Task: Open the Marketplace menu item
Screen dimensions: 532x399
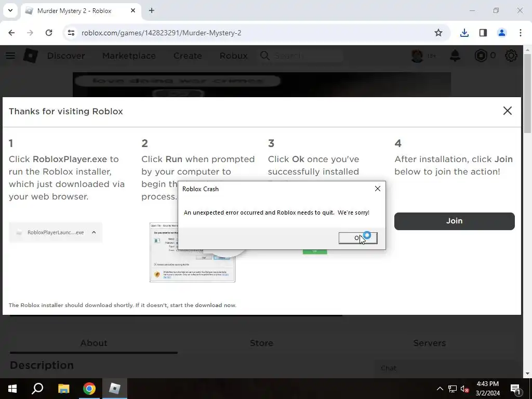Action: click(x=129, y=56)
